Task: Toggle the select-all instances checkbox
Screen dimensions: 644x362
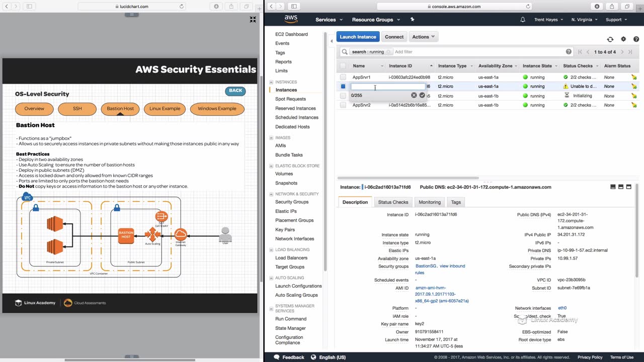Action: pos(343,66)
